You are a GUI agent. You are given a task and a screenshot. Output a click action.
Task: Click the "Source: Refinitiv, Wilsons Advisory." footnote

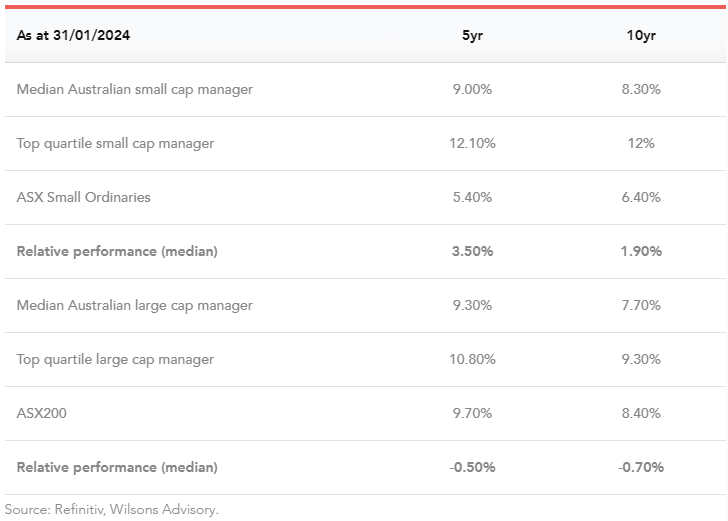click(x=111, y=509)
